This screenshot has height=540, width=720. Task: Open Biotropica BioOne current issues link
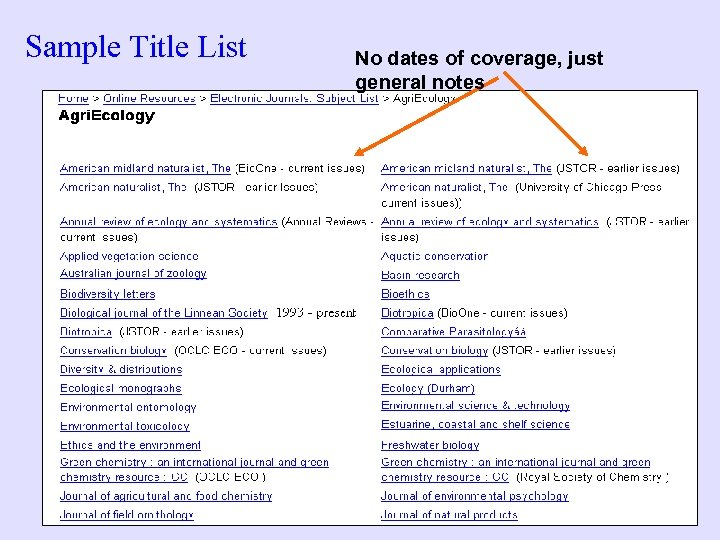(x=407, y=313)
